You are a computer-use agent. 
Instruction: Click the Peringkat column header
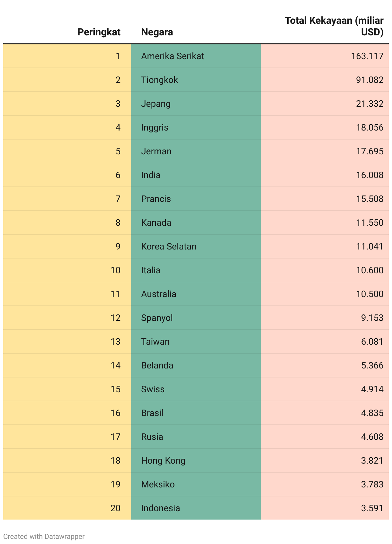pos(99,32)
